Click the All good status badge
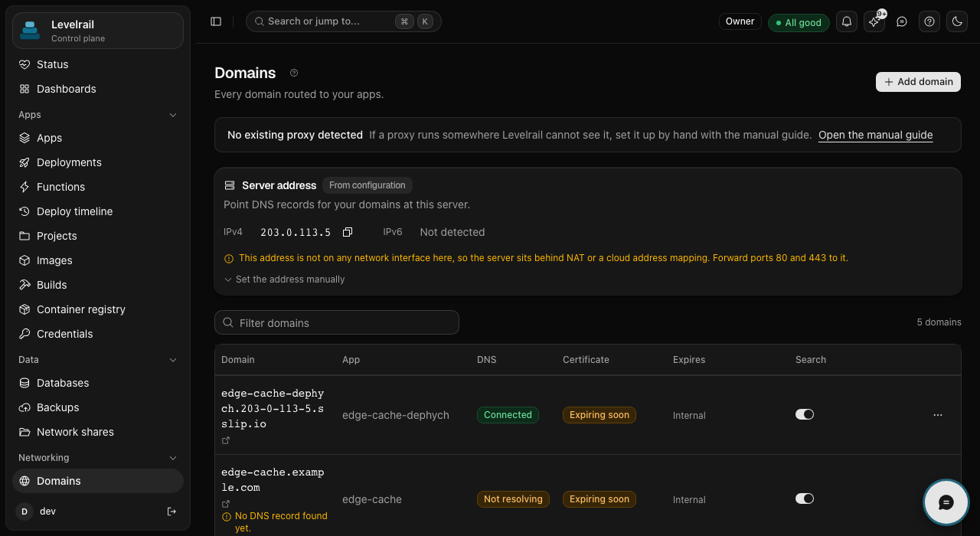Viewport: 980px width, 536px height. click(x=799, y=22)
